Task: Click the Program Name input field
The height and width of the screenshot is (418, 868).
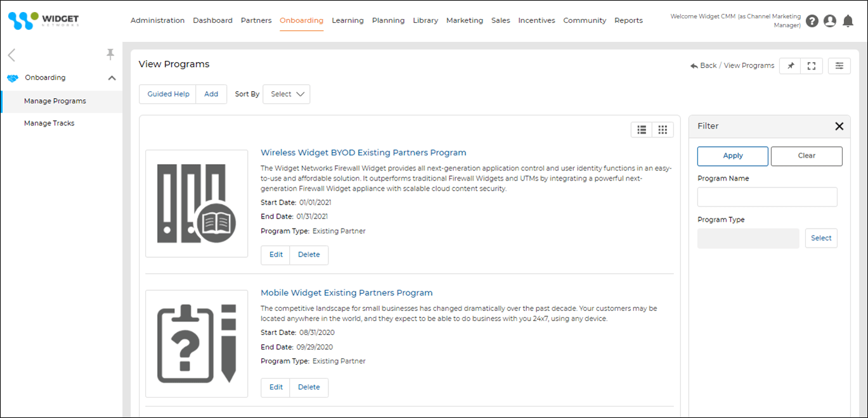Action: 767,197
